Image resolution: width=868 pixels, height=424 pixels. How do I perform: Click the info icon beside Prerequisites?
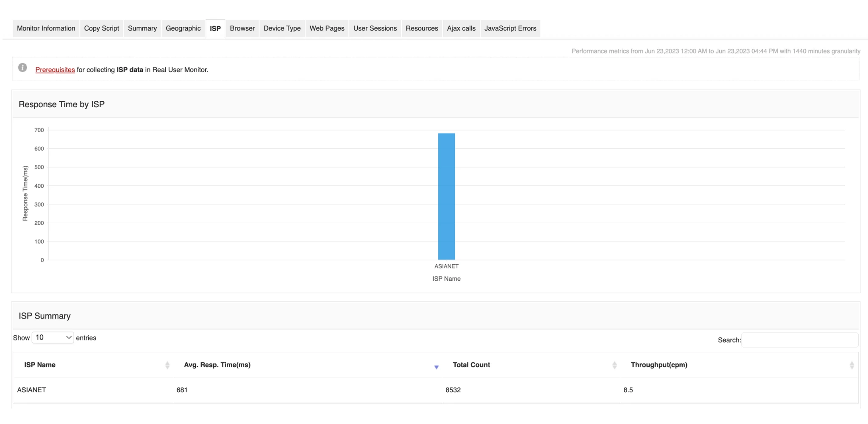23,68
